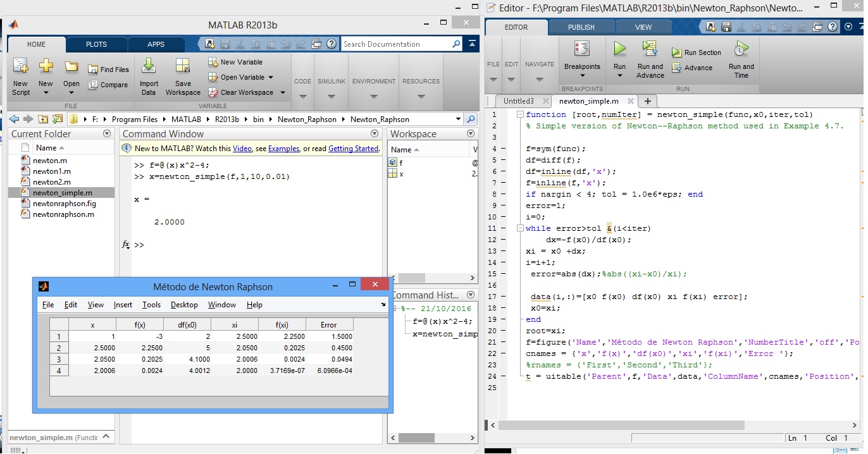The image size is (868, 454).
Task: Click the Video link in the banner
Action: (242, 149)
